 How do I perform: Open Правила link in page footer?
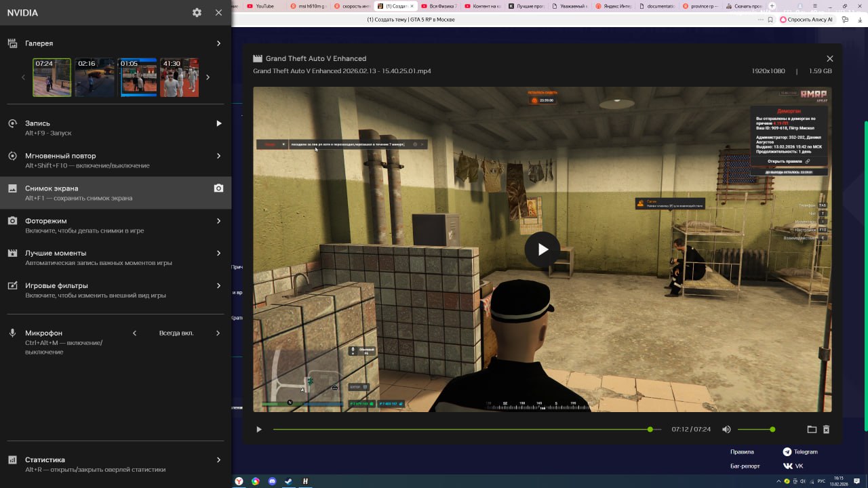[x=742, y=451]
